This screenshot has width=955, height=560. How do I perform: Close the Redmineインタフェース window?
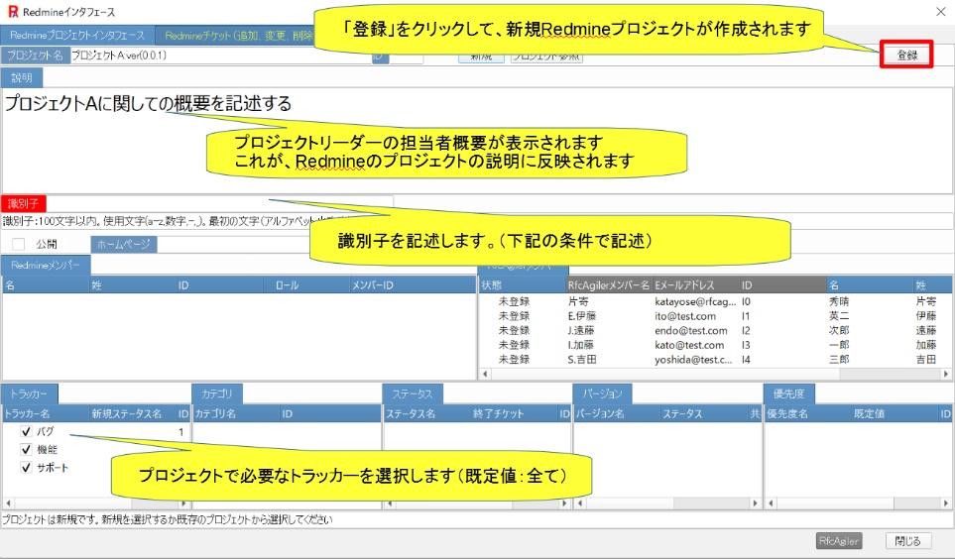[940, 11]
